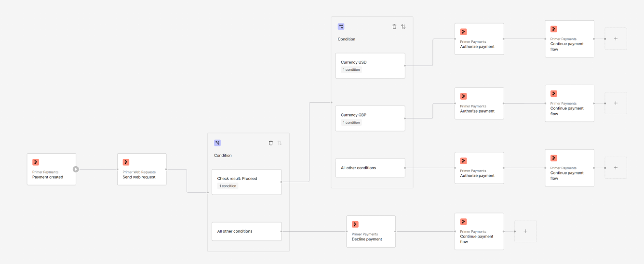The height and width of the screenshot is (264, 644).
Task: Open the Decline payment node
Action: point(371,232)
